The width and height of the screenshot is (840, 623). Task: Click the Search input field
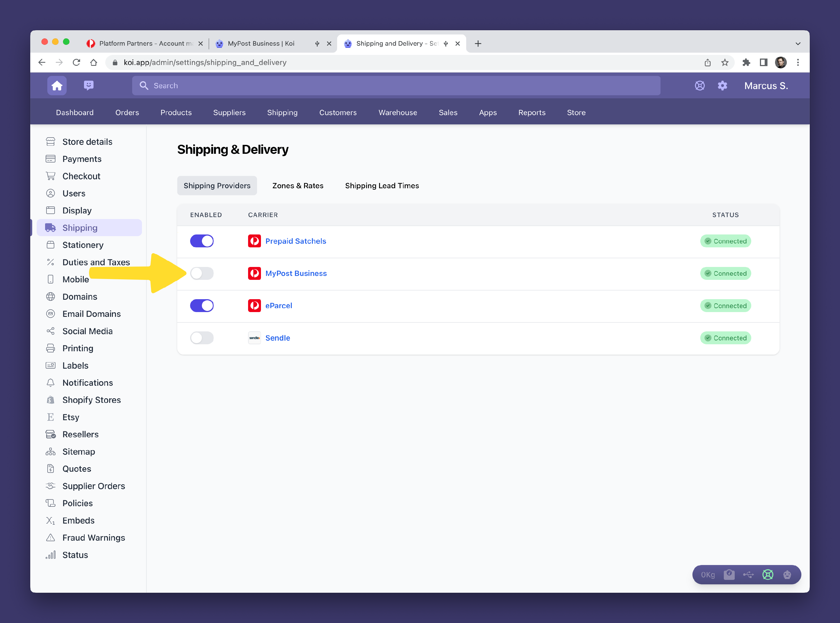(396, 86)
